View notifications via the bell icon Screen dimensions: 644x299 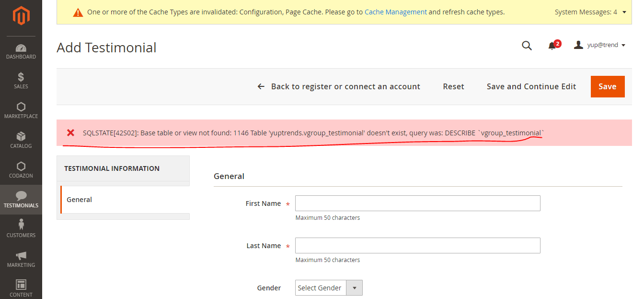point(552,46)
